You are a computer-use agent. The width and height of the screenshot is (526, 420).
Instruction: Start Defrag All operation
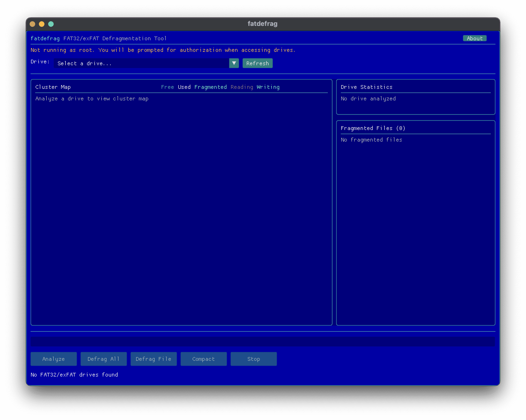103,359
